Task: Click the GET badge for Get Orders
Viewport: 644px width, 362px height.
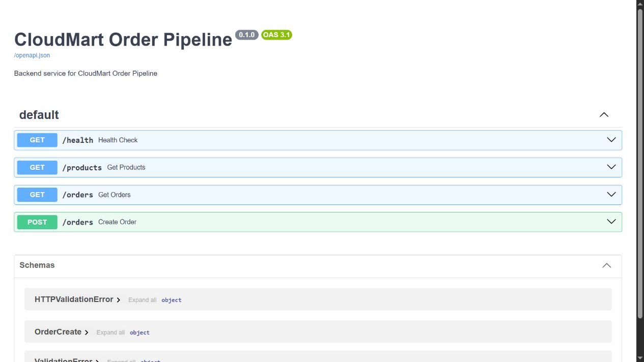Action: coord(37,195)
